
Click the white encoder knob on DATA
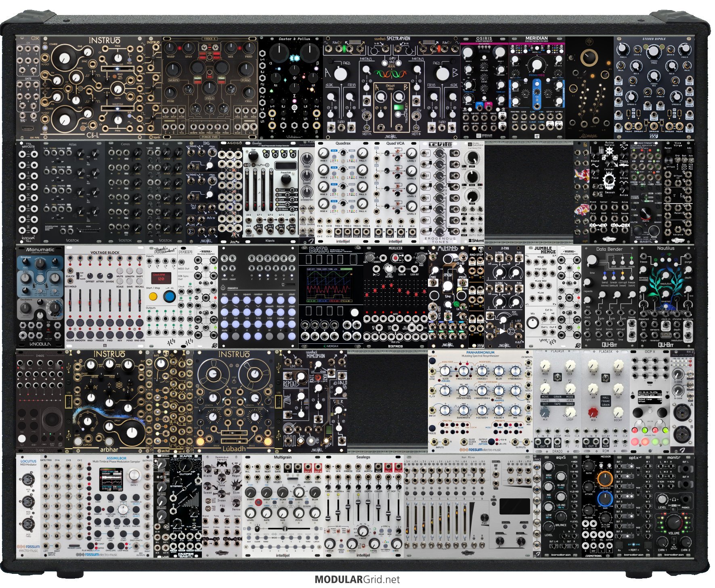tap(354, 312)
